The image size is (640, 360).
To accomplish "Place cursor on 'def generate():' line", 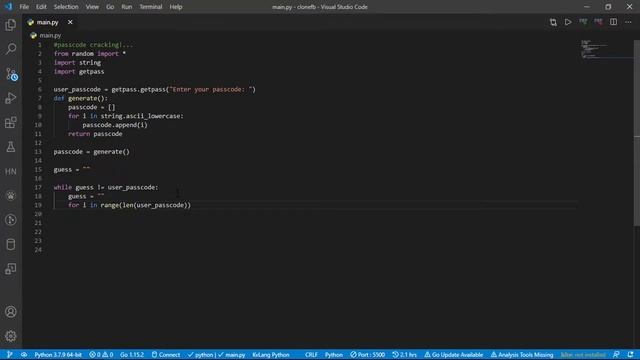I will 80,98.
